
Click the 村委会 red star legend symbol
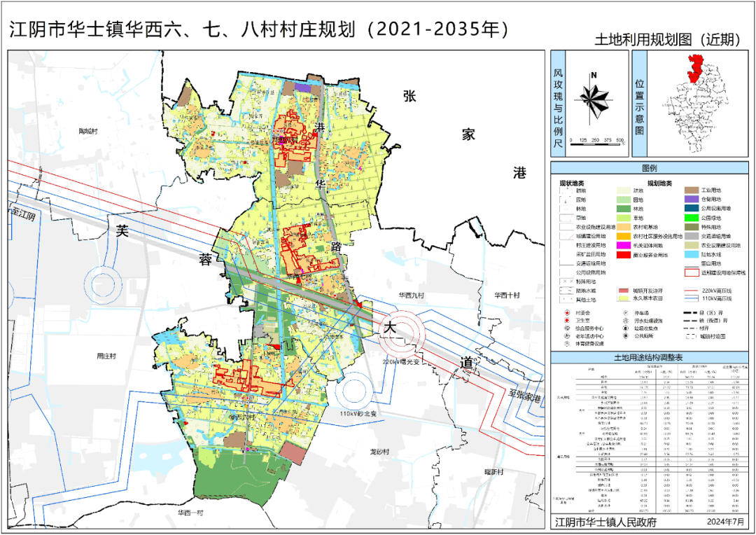click(x=566, y=313)
